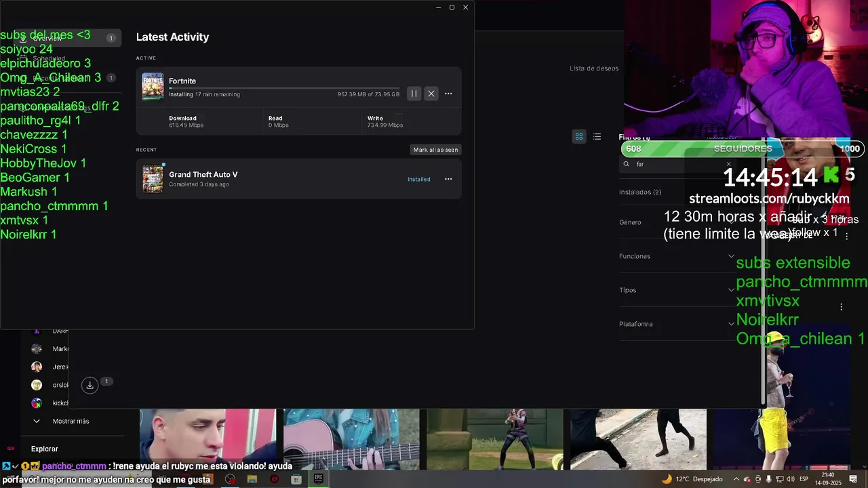Click the Read speed 0 Mbps value
Image resolution: width=868 pixels, height=488 pixels.
point(278,125)
